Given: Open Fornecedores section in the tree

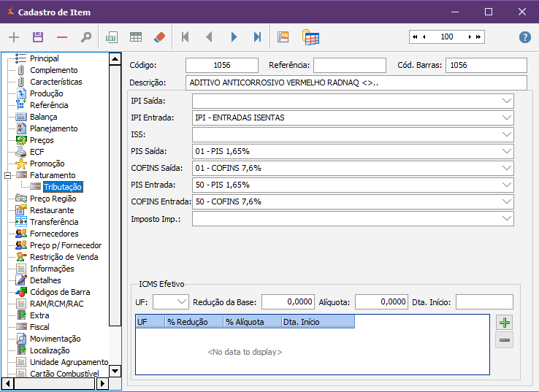Looking at the screenshot, I should [x=55, y=234].
